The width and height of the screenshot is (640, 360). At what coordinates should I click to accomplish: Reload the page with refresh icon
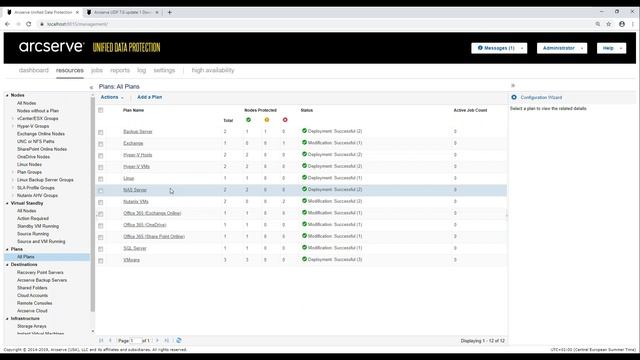(29, 24)
